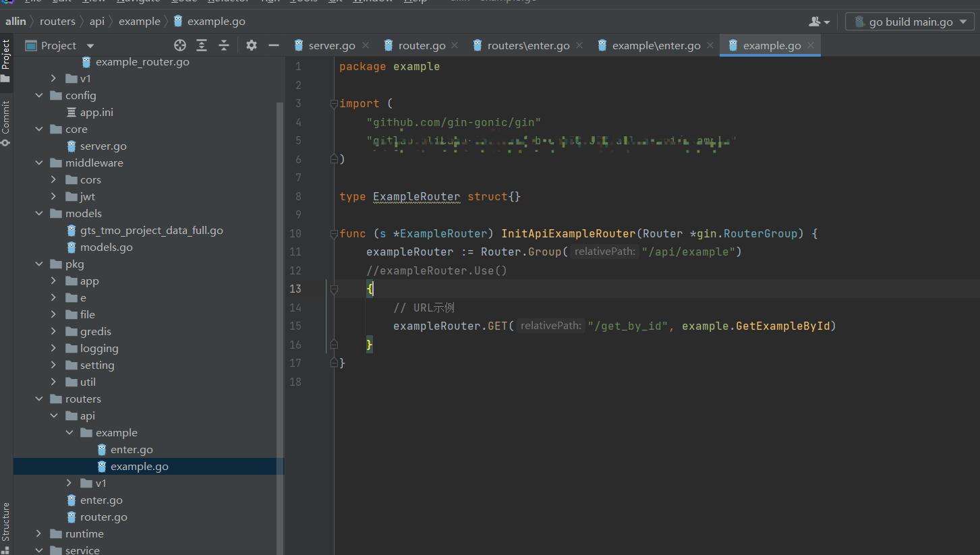
Task: Toggle code fold on line 10 func
Action: click(333, 234)
